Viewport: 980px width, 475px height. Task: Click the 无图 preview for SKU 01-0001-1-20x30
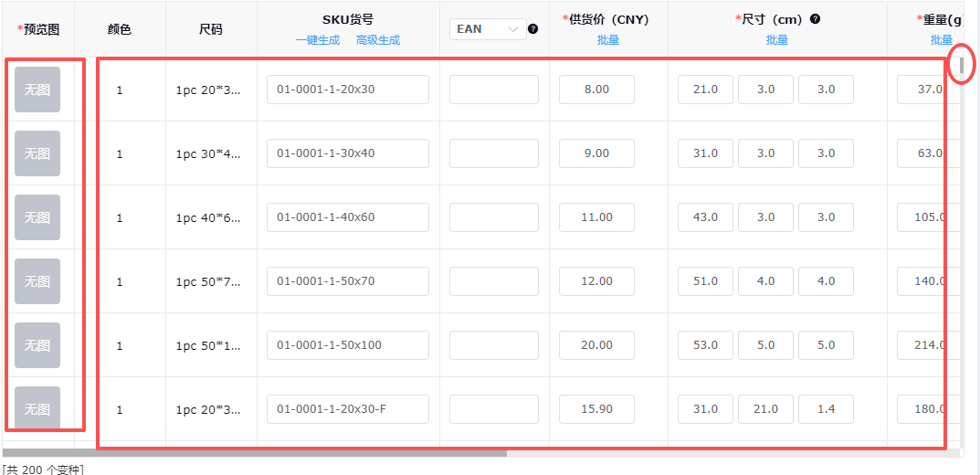(x=37, y=90)
